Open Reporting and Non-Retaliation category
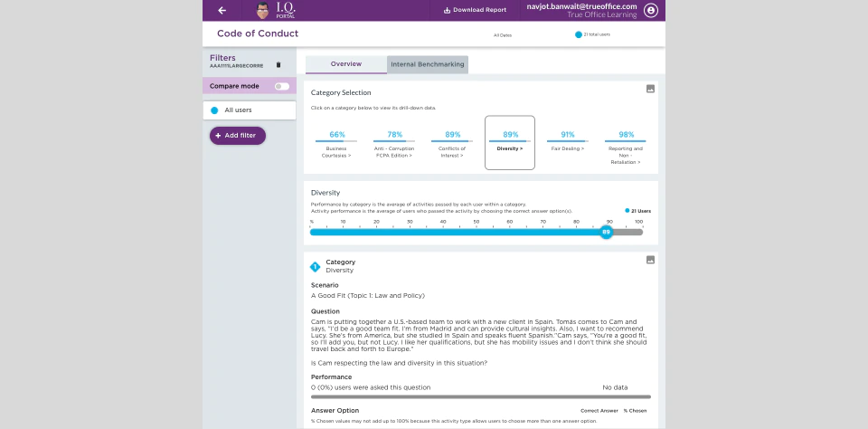The height and width of the screenshot is (429, 868). (x=626, y=148)
